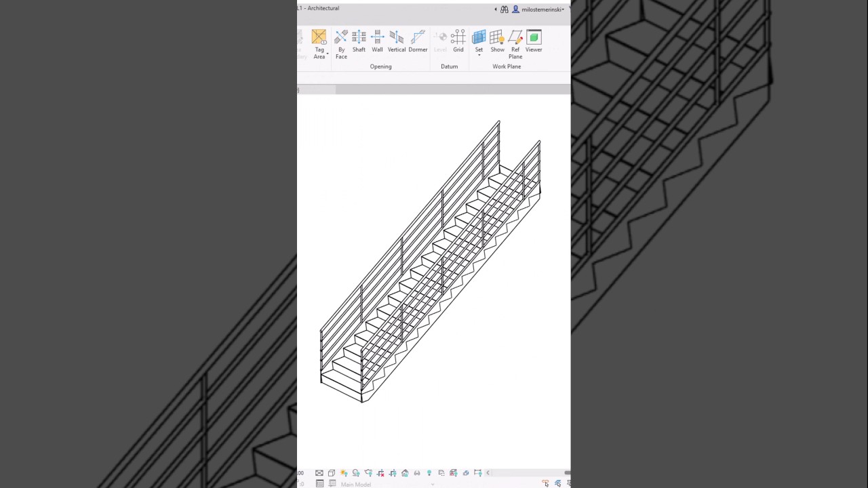Toggle Temporary Hide/Isolate lightbulb icon
868x488 pixels.
click(429, 473)
